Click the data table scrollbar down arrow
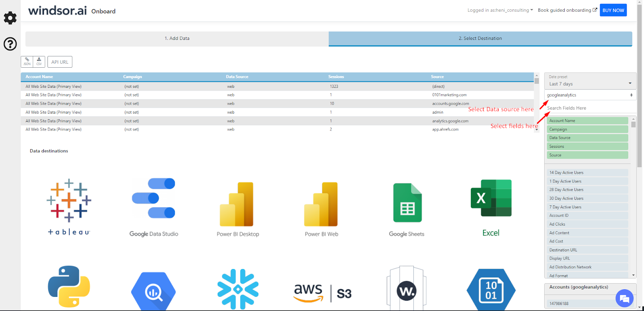The height and width of the screenshot is (311, 644). (x=537, y=130)
